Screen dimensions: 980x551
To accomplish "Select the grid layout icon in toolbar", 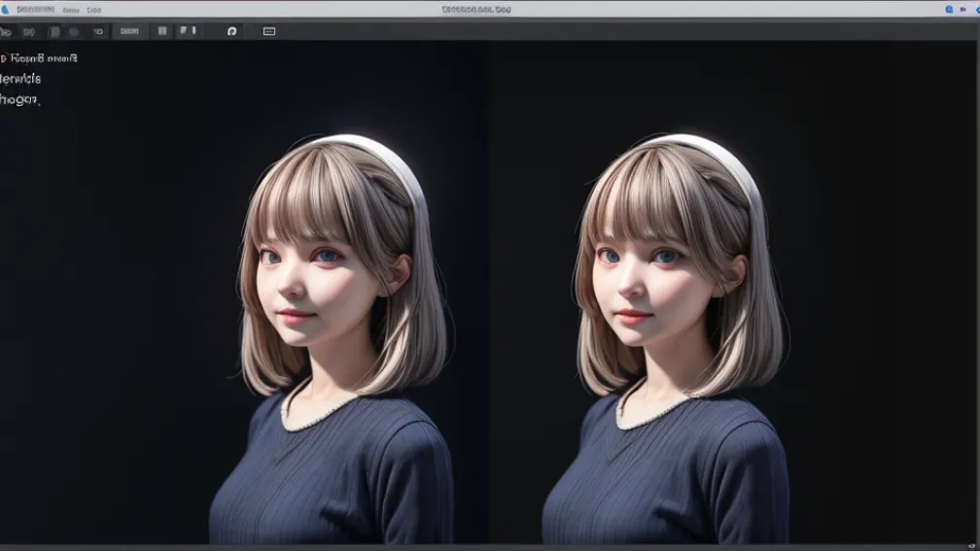I will pyautogui.click(x=162, y=31).
